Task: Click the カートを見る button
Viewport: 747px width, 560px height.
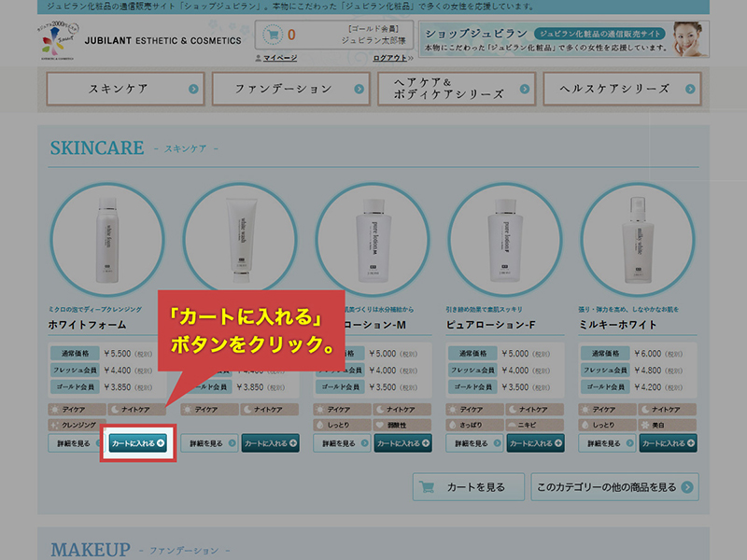Action: click(x=469, y=486)
